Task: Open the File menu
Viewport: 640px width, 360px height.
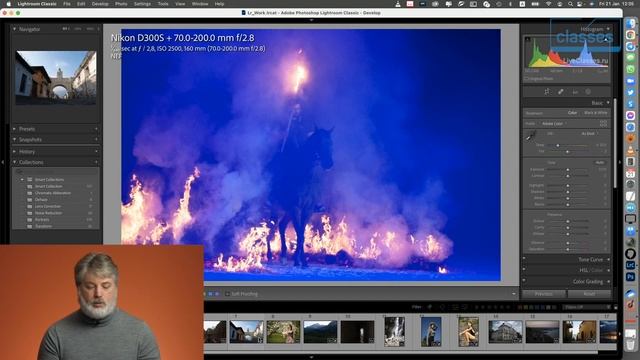Action: tap(67, 4)
